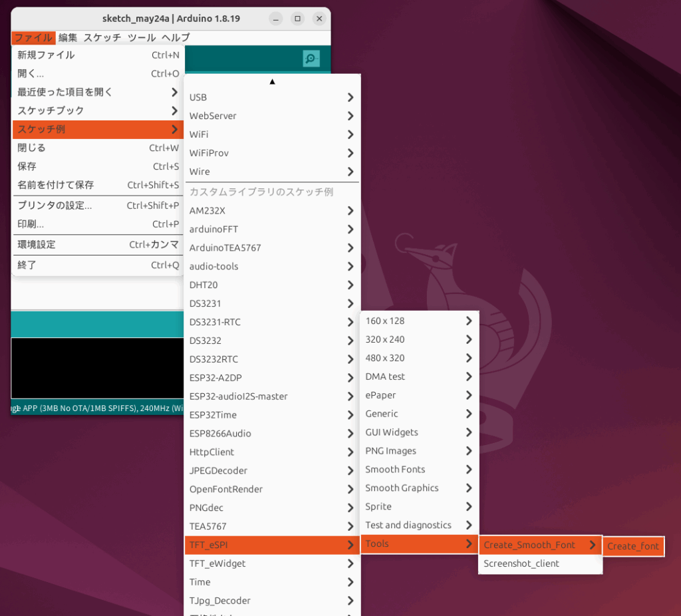Open the JPEGDecoder examples
The width and height of the screenshot is (681, 616).
[272, 471]
